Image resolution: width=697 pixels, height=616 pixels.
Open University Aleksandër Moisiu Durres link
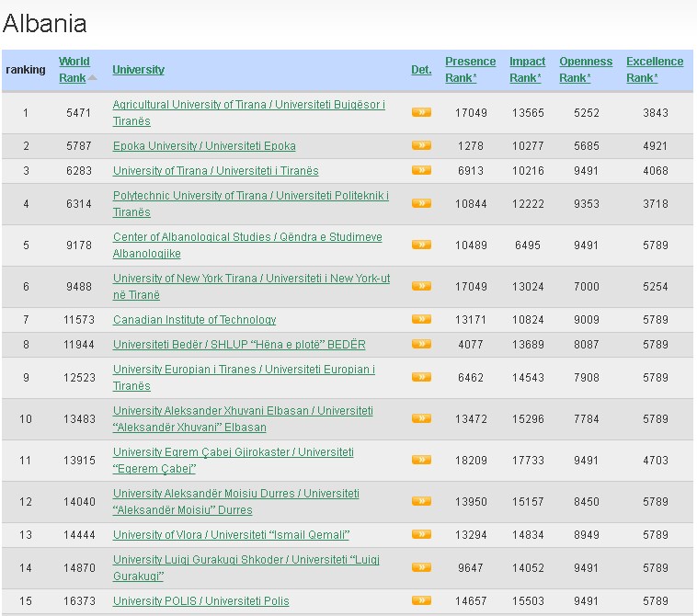tap(236, 501)
